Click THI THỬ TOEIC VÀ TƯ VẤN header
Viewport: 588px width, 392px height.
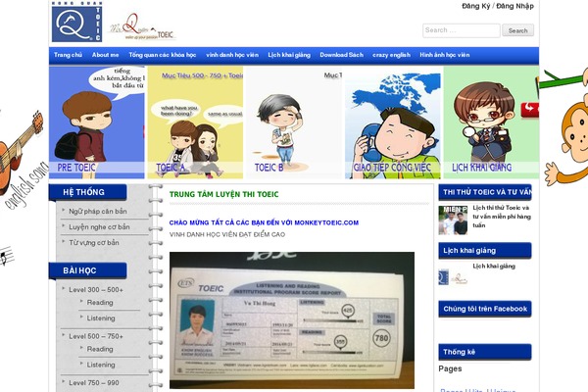pyautogui.click(x=485, y=192)
